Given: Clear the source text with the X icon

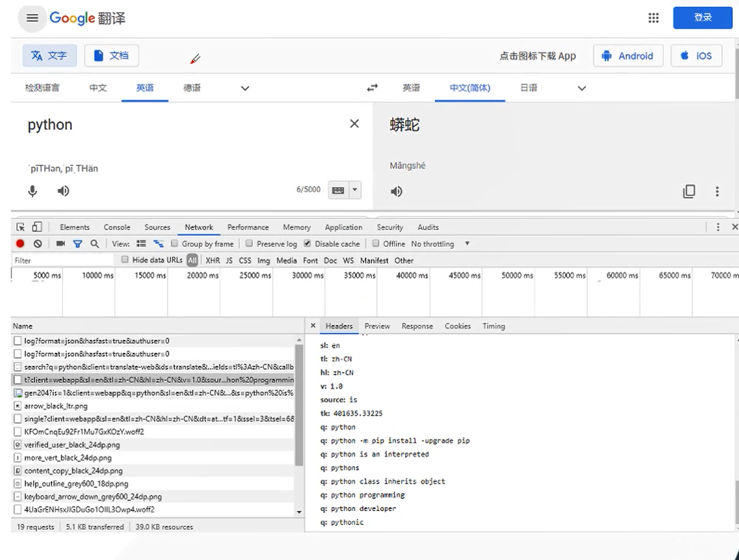Looking at the screenshot, I should (x=354, y=124).
